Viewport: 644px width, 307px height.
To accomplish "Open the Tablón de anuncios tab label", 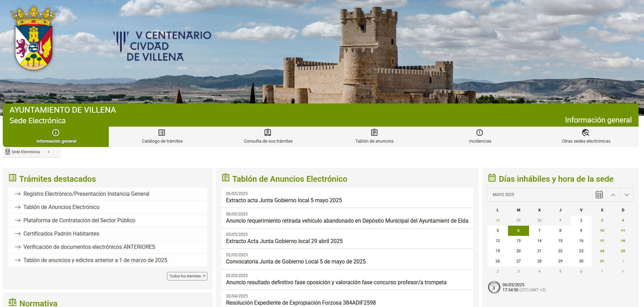I will 374,141.
